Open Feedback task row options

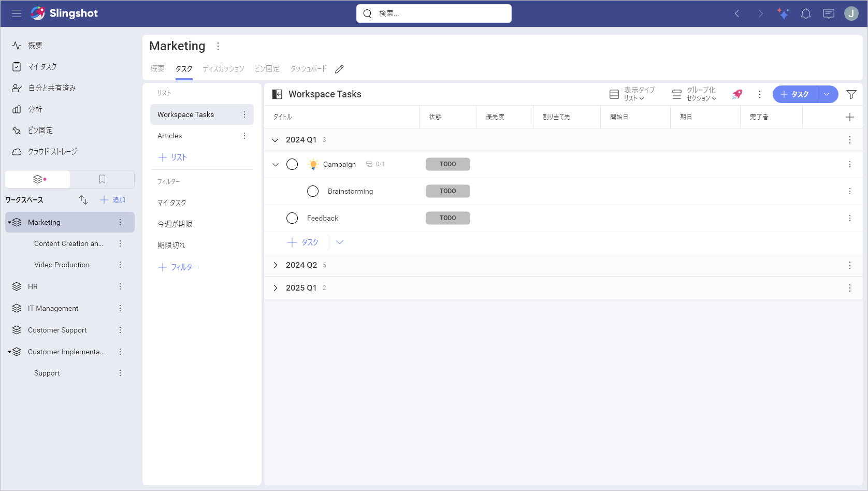(x=850, y=218)
